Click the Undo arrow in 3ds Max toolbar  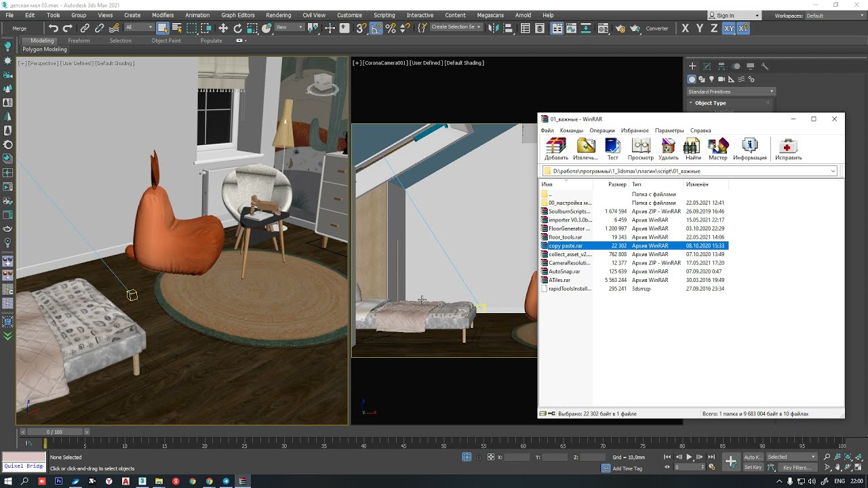tap(53, 28)
